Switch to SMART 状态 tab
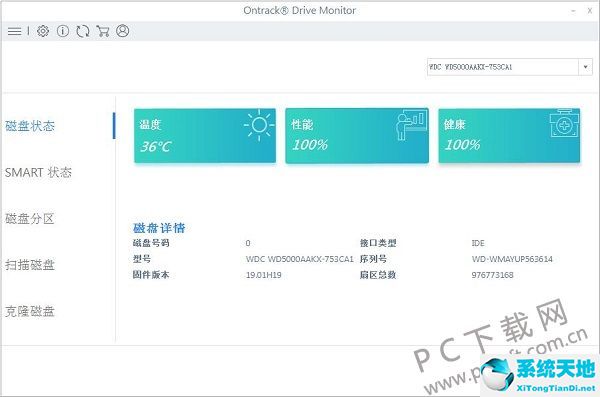Viewport: 600px width, 397px height. tap(38, 172)
